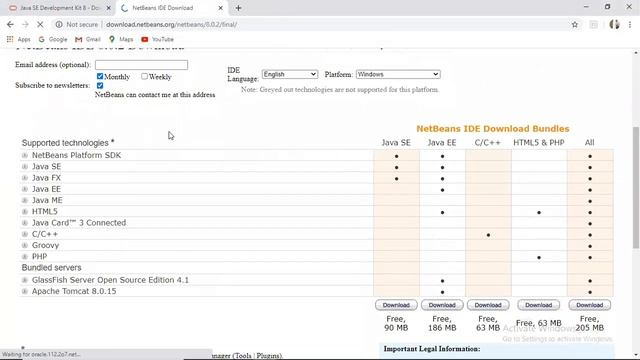This screenshot has height=360, width=640.
Task: Stop loading the page
Action: coord(40,24)
